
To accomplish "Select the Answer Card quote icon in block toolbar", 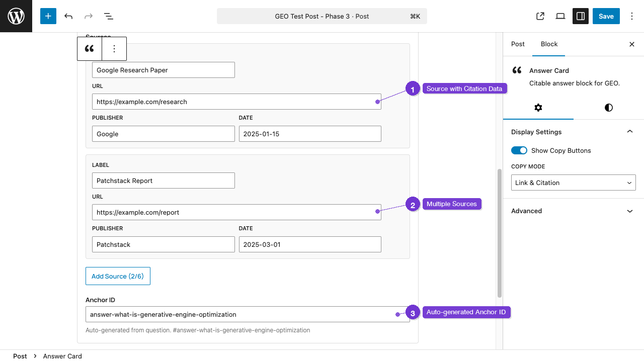I will tap(89, 48).
